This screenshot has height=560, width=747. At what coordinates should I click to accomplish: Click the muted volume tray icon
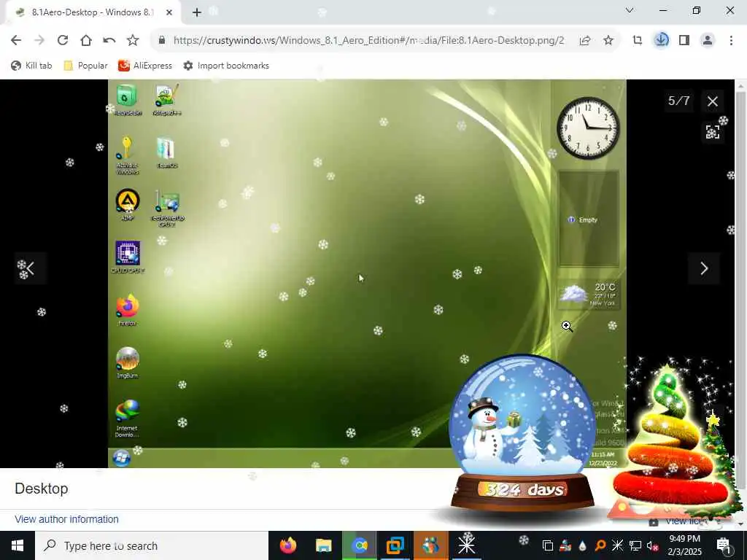coord(652,545)
